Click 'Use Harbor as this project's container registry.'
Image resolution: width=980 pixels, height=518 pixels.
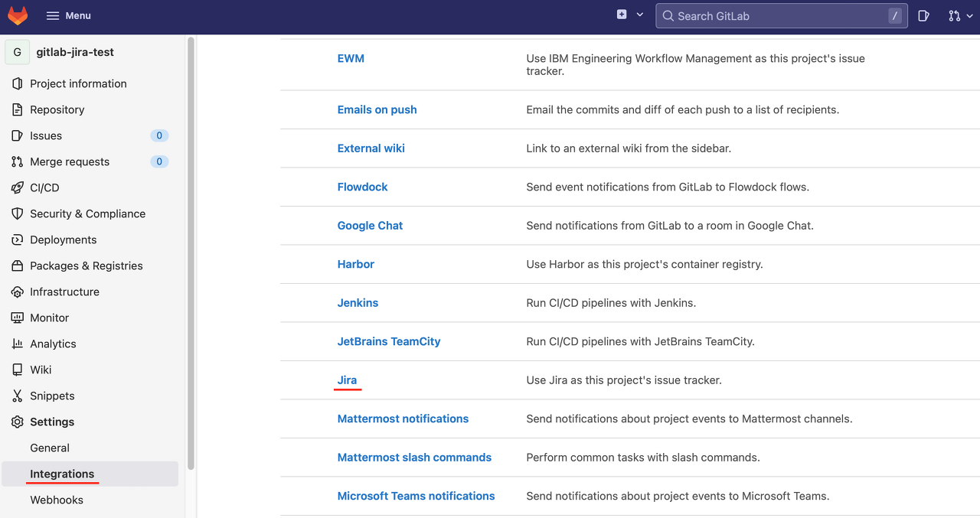tap(645, 264)
